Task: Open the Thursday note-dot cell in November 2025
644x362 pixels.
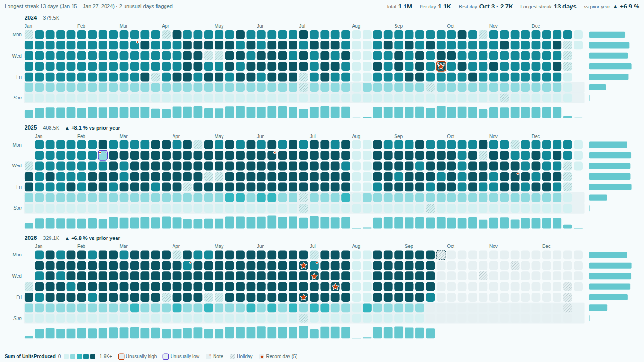Action: (515, 176)
